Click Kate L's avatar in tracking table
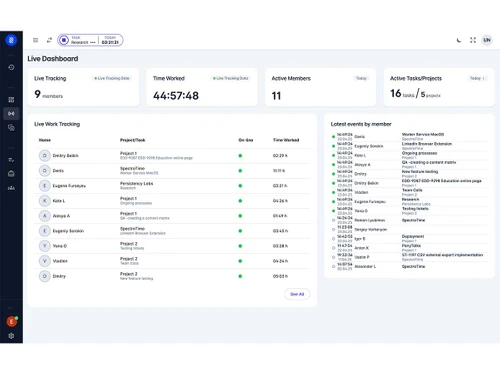 coord(45,201)
